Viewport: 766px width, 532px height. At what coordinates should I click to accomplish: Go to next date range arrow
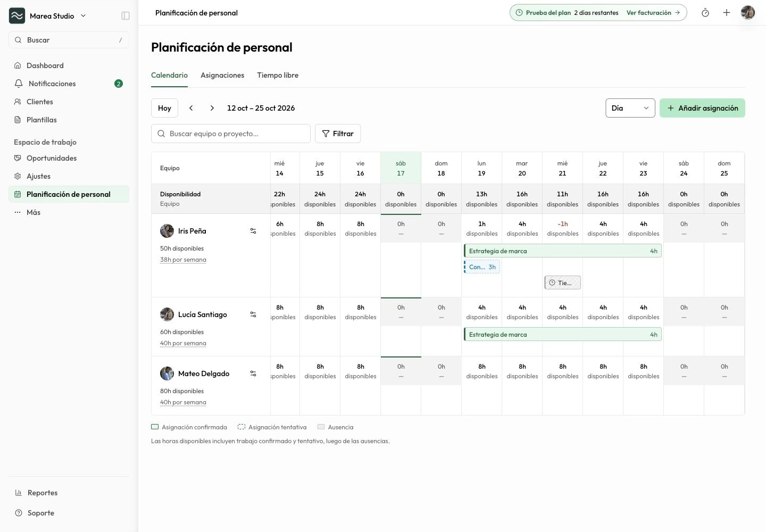(212, 108)
